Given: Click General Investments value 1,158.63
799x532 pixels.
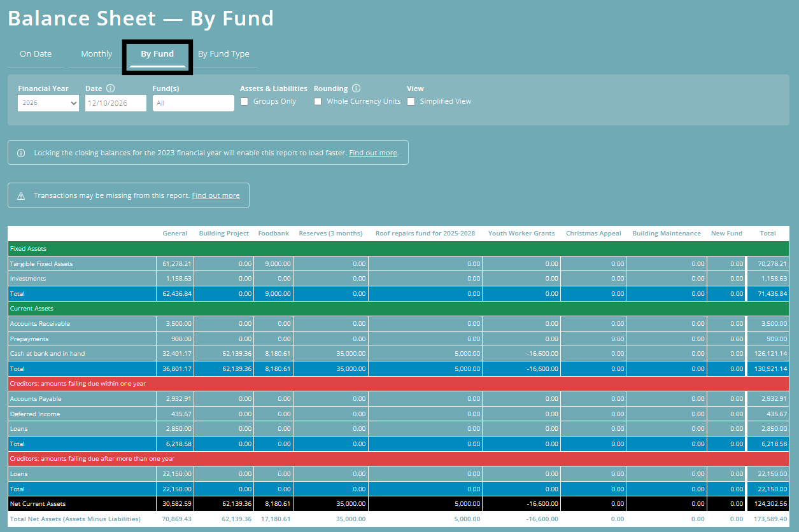Looking at the screenshot, I should click(179, 279).
